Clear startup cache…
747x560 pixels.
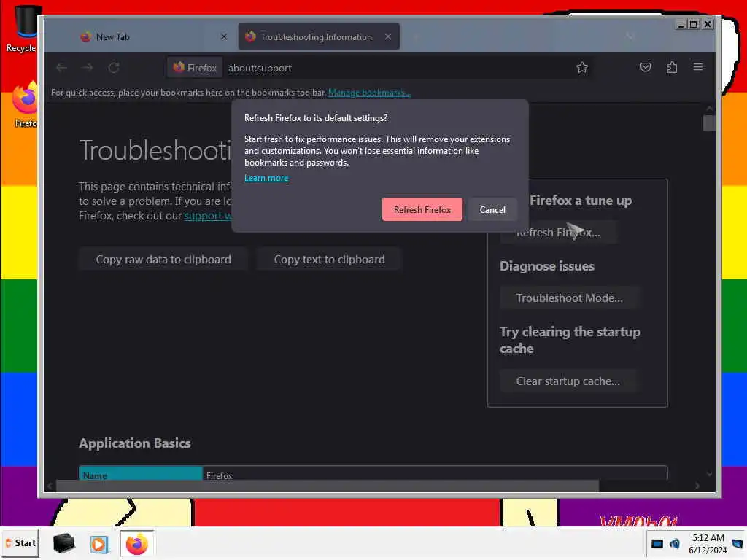click(568, 381)
